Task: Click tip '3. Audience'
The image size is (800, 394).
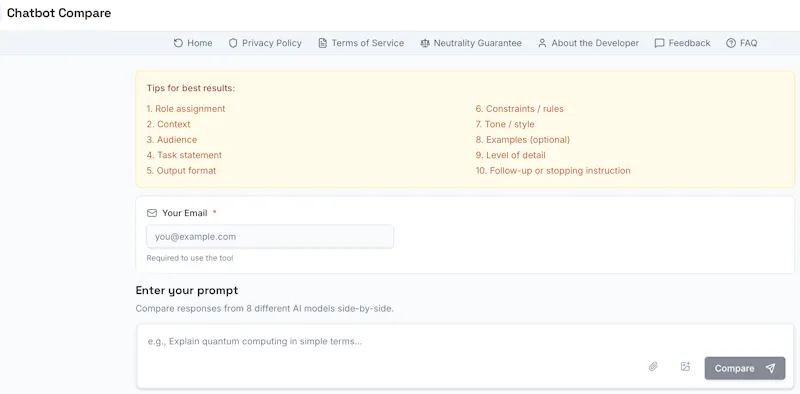Action: coord(171,139)
